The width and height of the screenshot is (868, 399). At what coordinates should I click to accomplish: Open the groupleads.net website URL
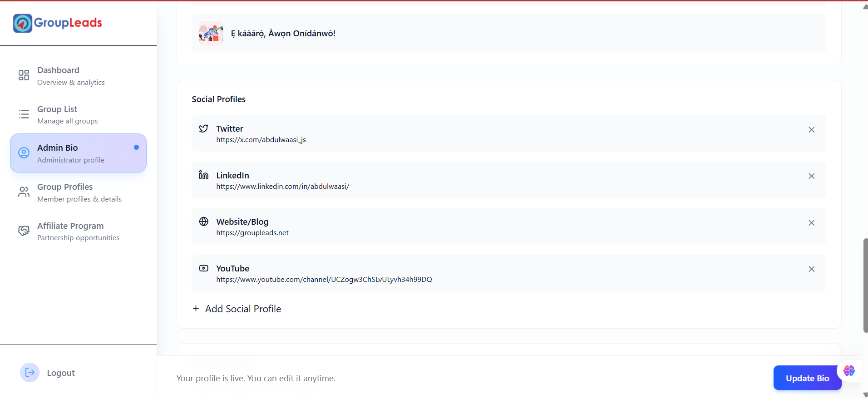pos(252,233)
